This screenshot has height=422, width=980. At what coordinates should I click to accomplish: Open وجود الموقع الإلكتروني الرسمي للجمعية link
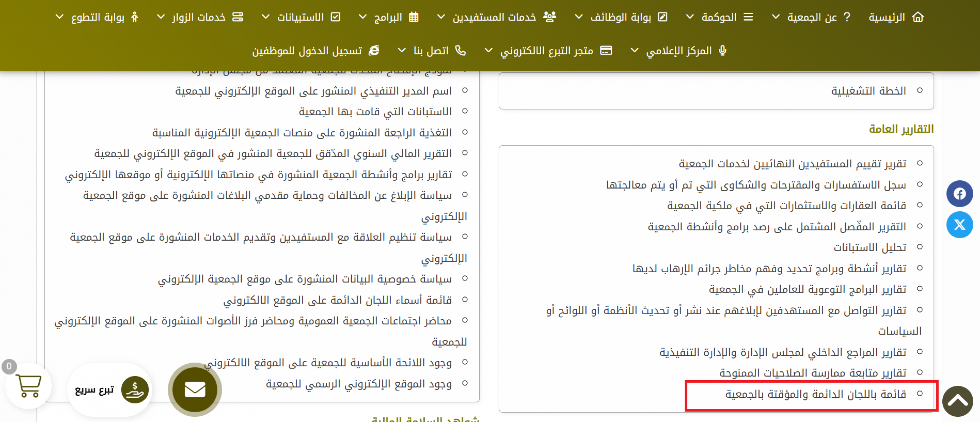tap(359, 384)
